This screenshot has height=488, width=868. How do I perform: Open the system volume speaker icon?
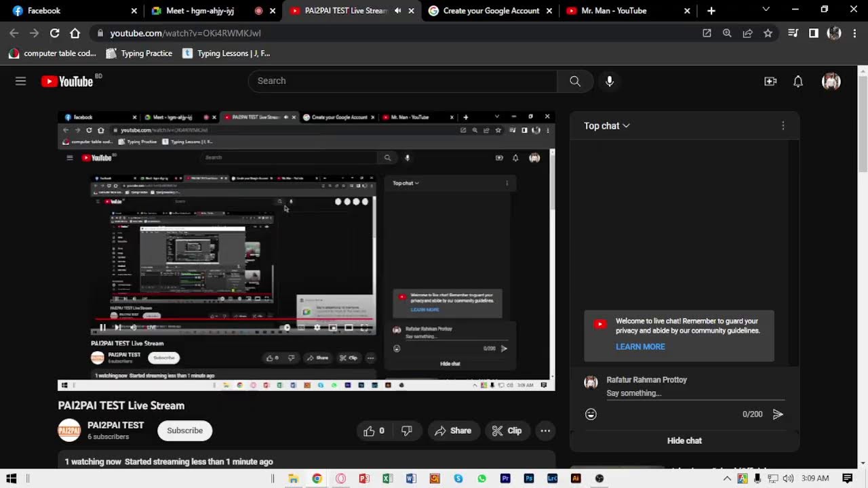pyautogui.click(x=787, y=479)
